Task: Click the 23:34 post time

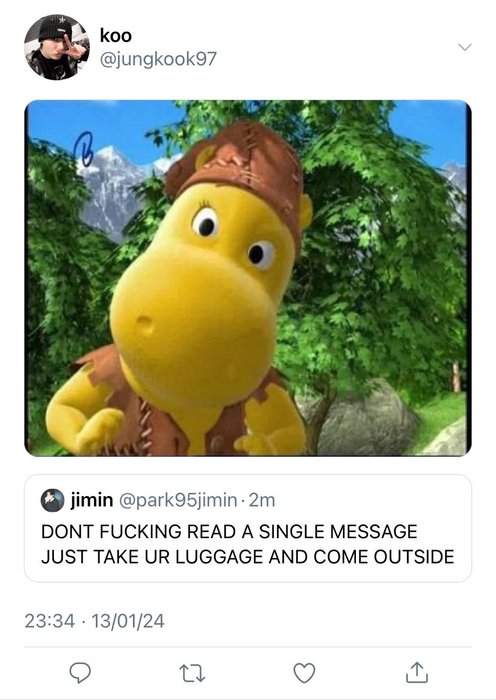Action: pos(50,621)
